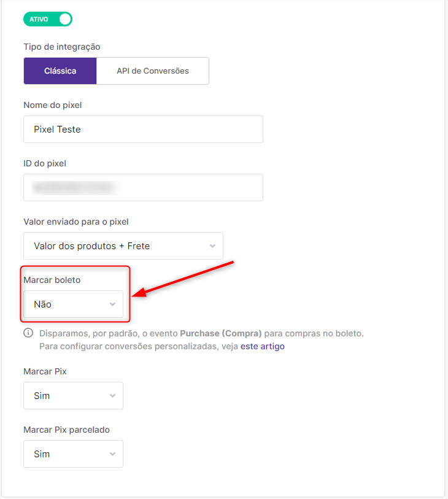This screenshot has height=499, width=448.
Task: Click the bold Purchase (Compra) text
Action: point(221,333)
